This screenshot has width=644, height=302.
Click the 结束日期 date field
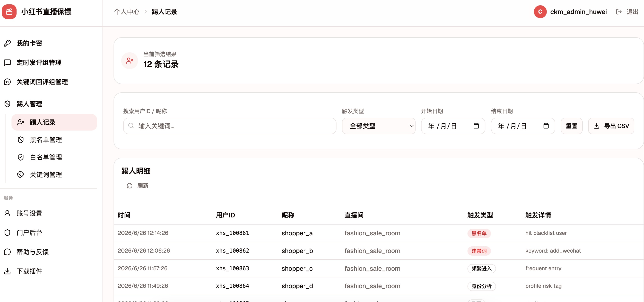pos(523,126)
